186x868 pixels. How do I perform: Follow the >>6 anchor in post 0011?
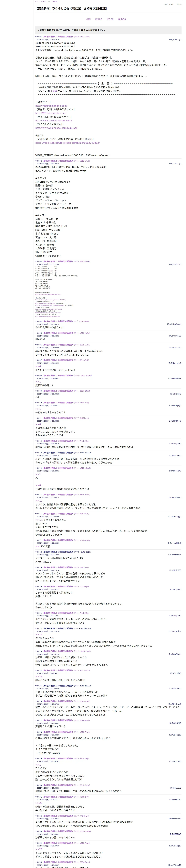[x=38, y=424]
